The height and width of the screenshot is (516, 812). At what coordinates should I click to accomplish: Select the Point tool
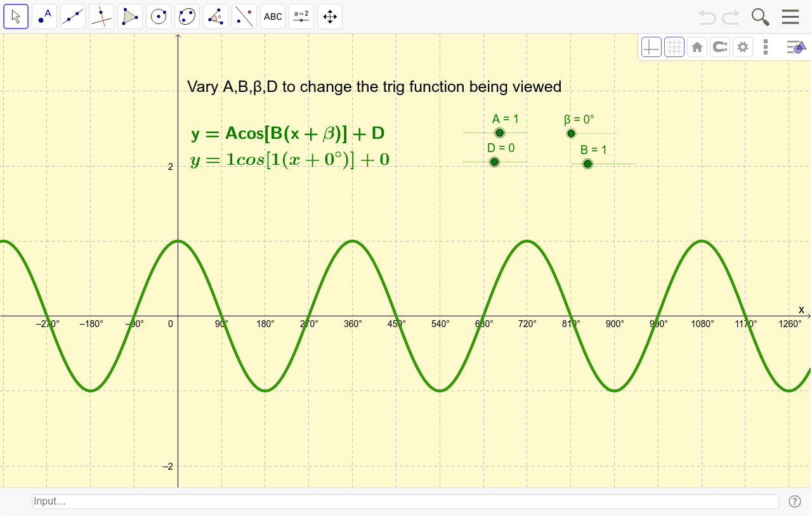click(44, 16)
